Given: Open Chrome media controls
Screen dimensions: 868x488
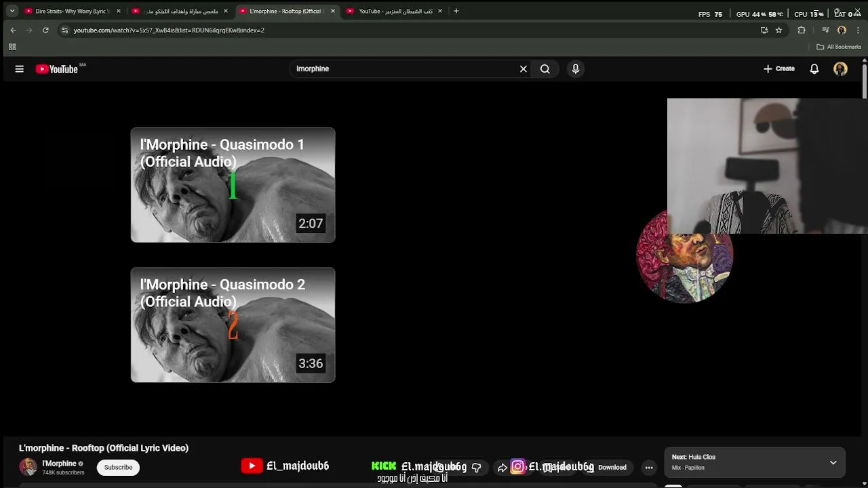Looking at the screenshot, I should 825,30.
